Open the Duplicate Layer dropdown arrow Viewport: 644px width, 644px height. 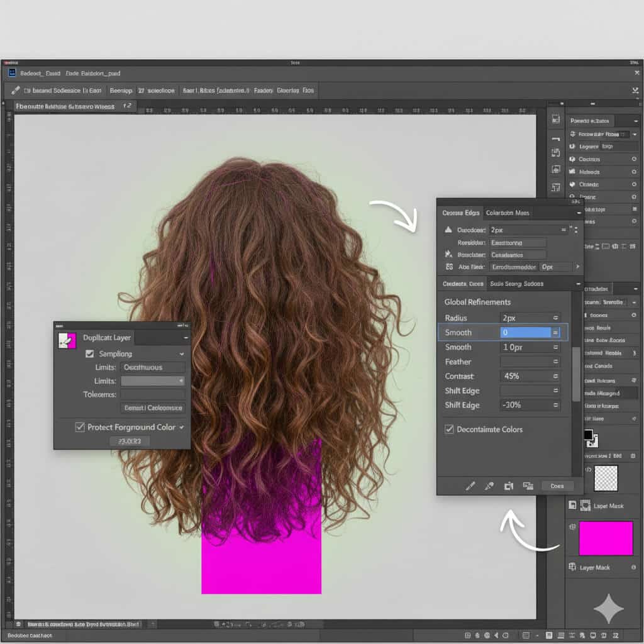186,338
